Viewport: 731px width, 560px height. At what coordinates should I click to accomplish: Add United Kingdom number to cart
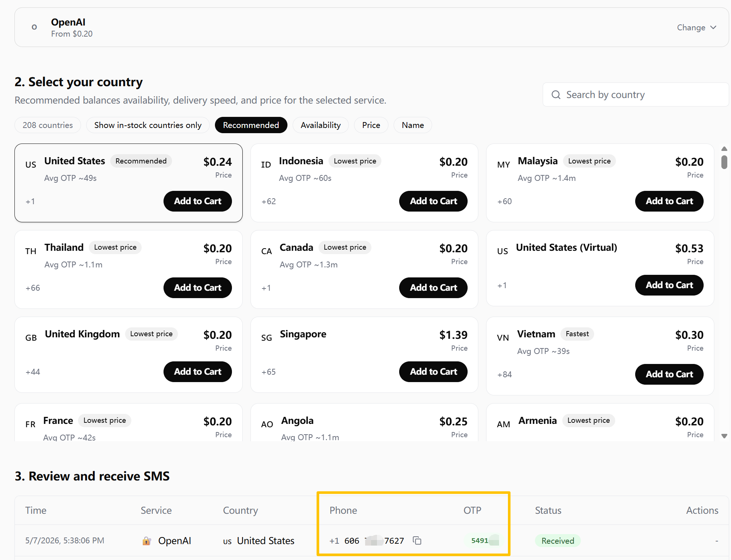click(198, 372)
